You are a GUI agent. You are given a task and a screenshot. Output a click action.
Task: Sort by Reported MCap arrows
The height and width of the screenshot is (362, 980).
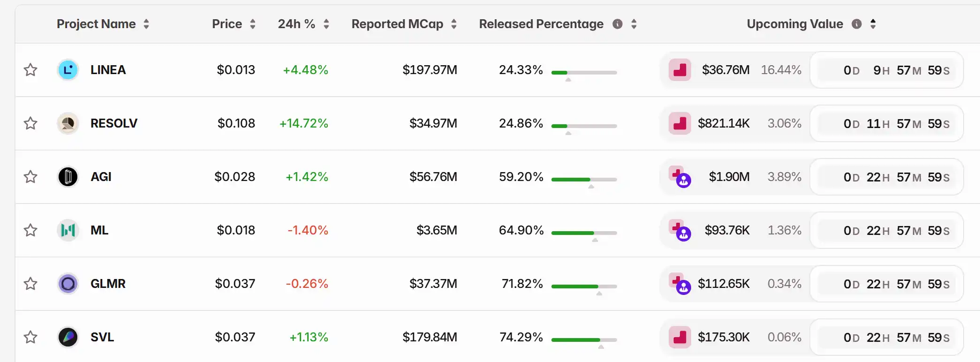[x=454, y=24]
